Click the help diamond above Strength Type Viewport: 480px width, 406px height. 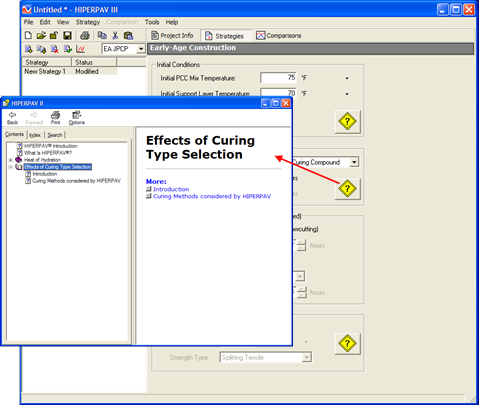pyautogui.click(x=347, y=343)
